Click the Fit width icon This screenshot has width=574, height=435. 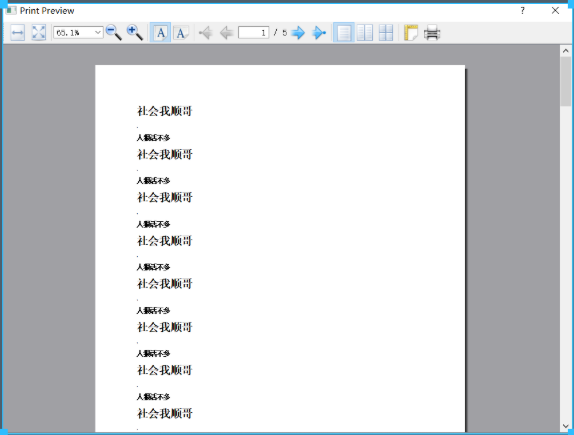[x=17, y=33]
